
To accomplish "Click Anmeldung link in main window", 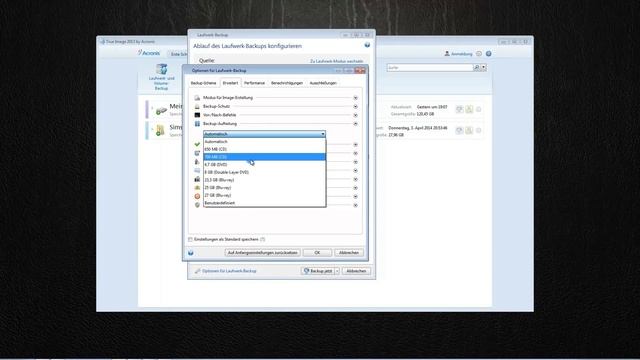I will [462, 54].
